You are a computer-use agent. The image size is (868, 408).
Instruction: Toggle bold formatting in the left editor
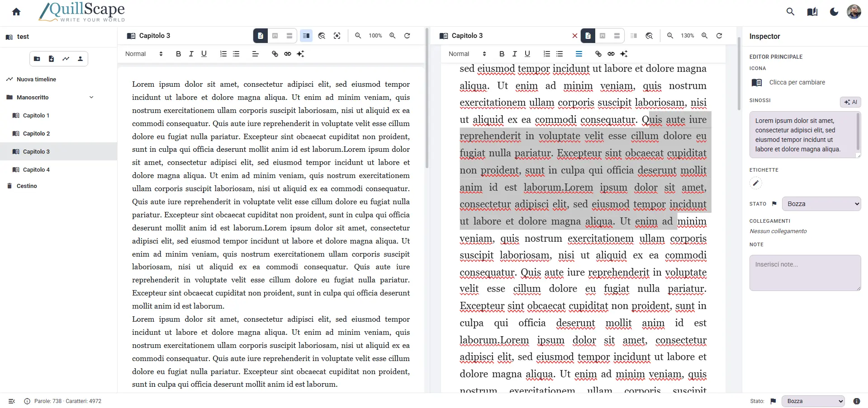178,54
